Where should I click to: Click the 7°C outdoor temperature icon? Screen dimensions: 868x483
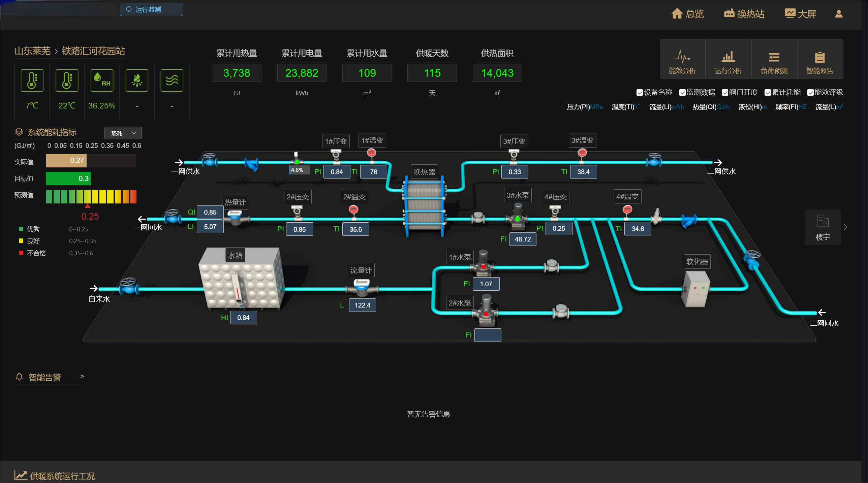[x=32, y=80]
